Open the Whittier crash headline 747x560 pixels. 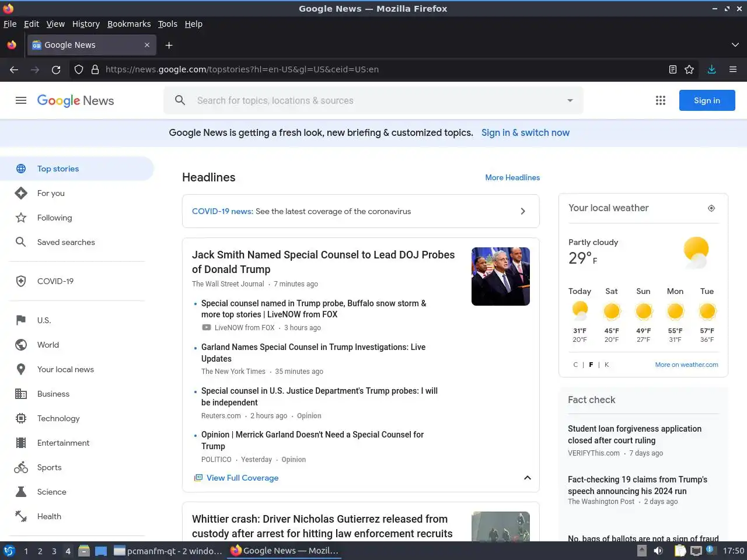tap(322, 526)
